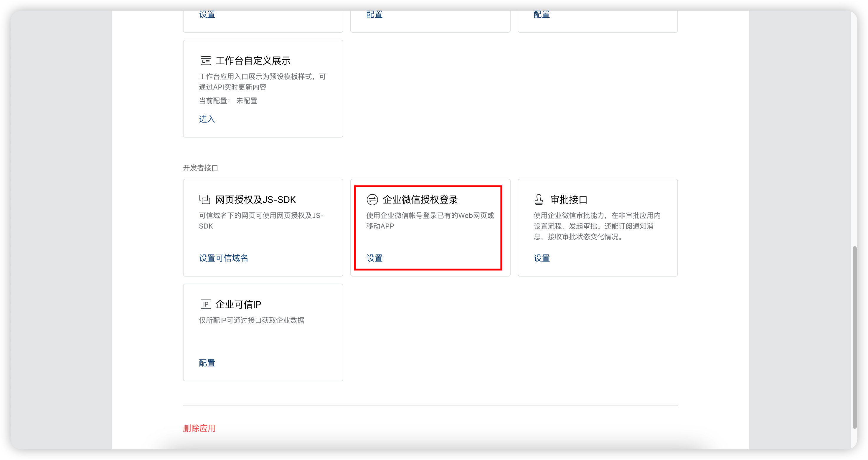Click the red 删除应用 link
868x460 pixels.
[199, 428]
